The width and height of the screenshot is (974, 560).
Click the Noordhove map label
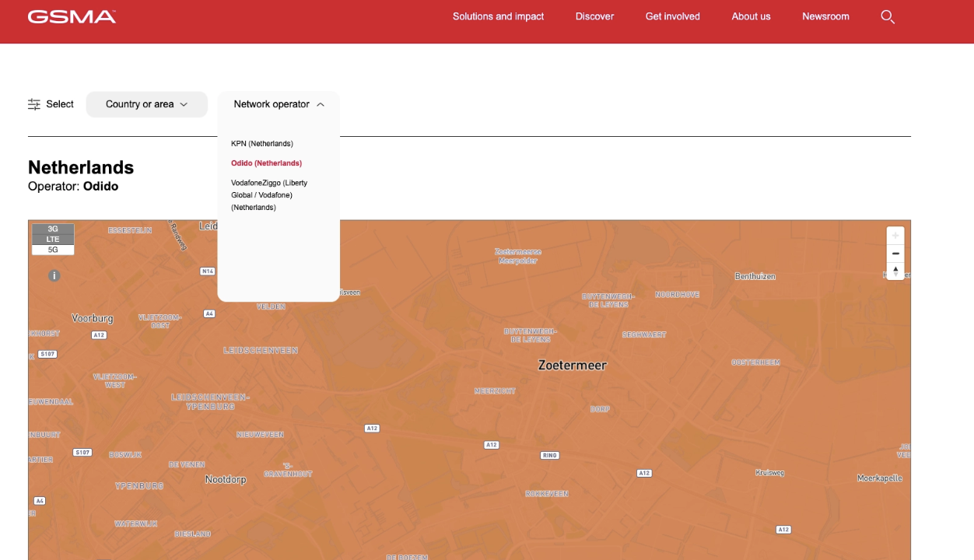[677, 295]
